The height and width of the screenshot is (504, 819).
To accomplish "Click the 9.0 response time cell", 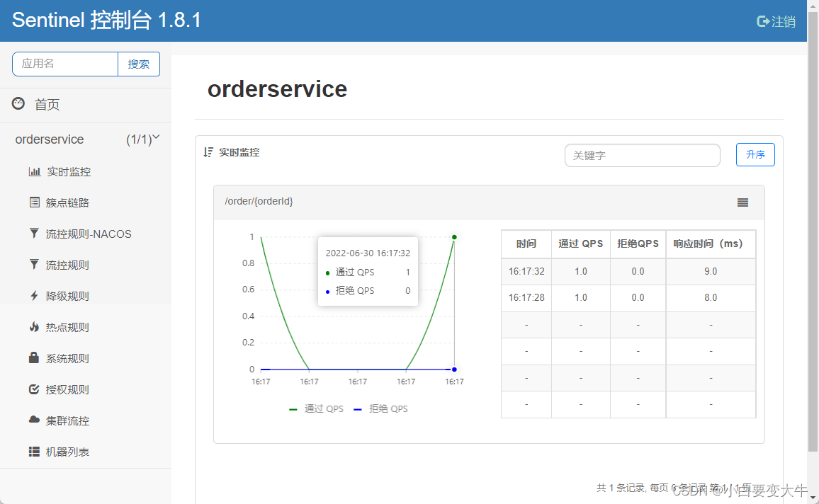I will [711, 271].
